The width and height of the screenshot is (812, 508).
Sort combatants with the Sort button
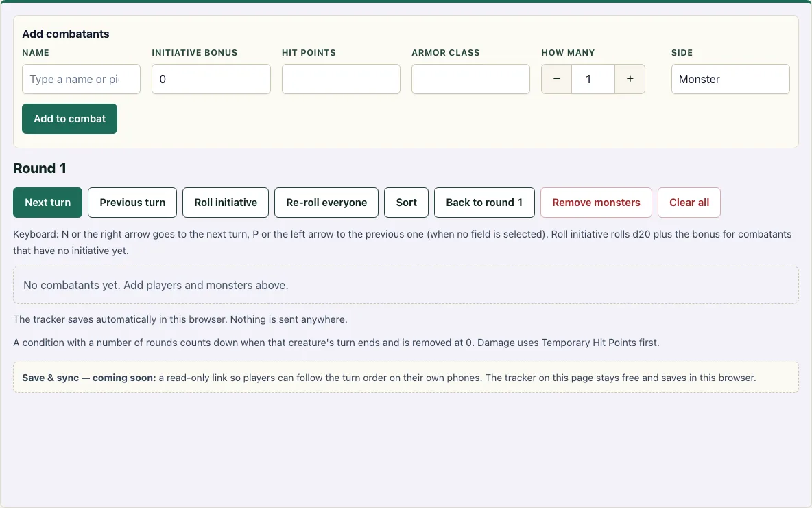point(406,202)
